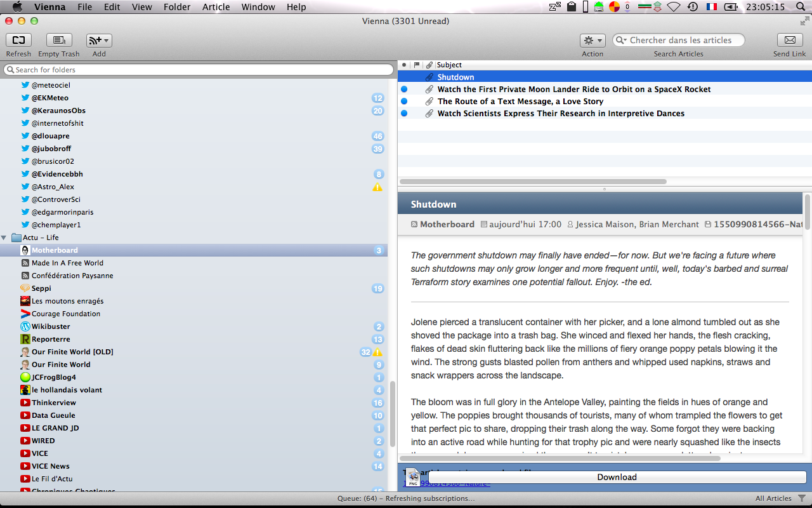Click the folder list vertical scrollbar

click(x=393, y=413)
